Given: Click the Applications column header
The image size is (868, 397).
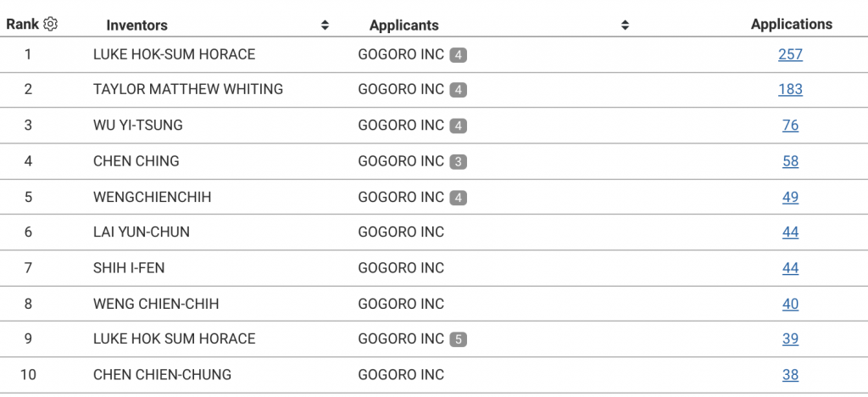Looking at the screenshot, I should coord(792,25).
